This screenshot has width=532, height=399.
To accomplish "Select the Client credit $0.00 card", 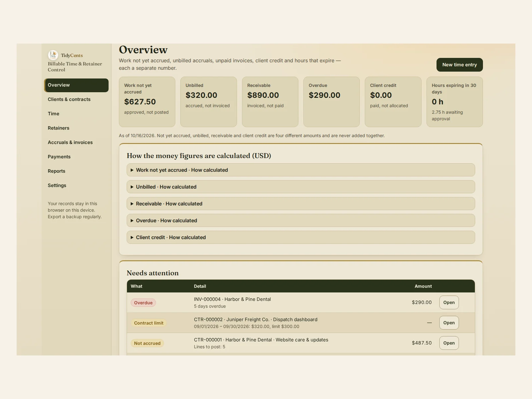I will (x=393, y=102).
